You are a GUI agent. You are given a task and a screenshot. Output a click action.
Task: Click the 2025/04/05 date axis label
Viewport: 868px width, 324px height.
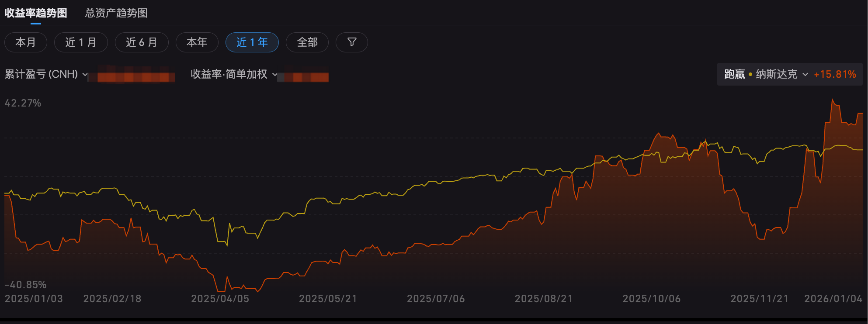tap(220, 299)
